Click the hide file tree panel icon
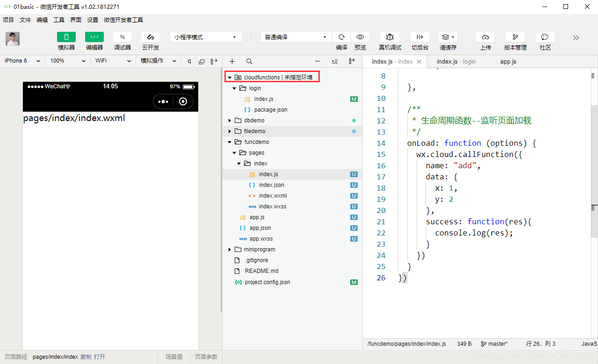Viewport: 598px width, 364px height. pos(352,61)
